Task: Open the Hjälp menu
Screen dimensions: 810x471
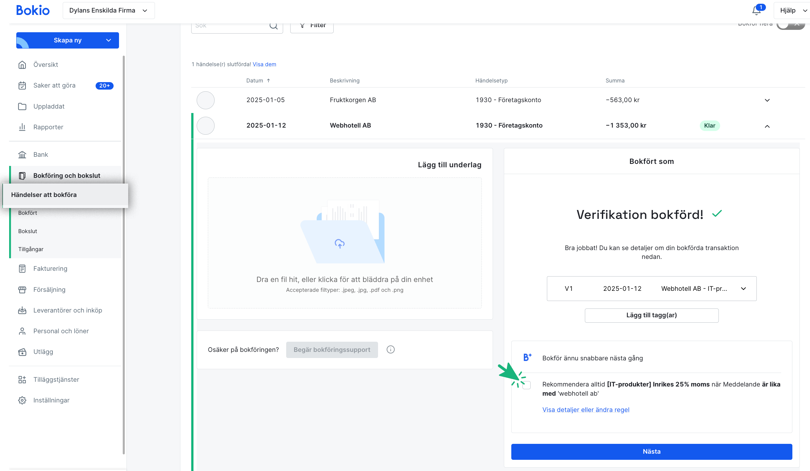Action: (x=792, y=11)
